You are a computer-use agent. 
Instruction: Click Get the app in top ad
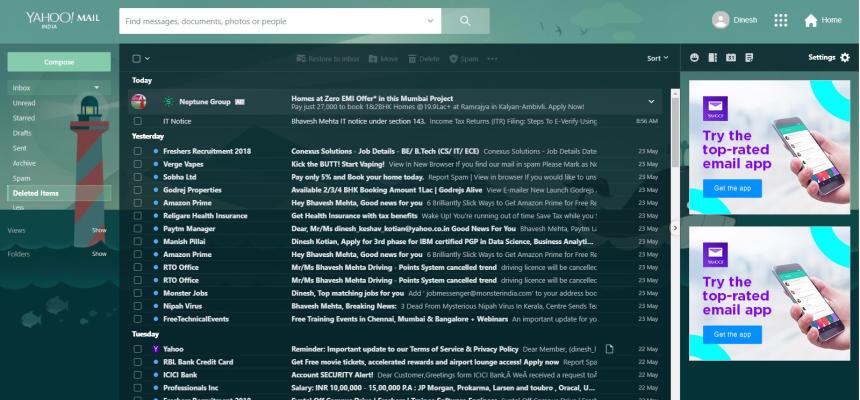pyautogui.click(x=732, y=188)
